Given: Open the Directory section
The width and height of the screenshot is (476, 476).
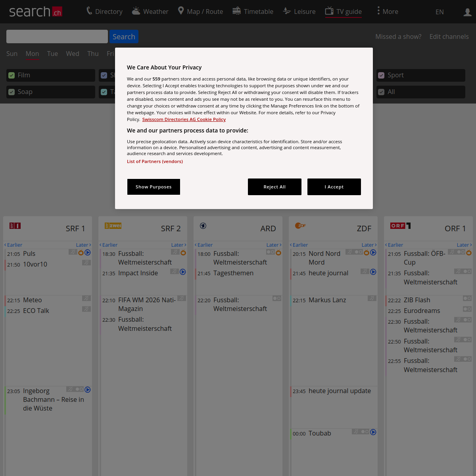Looking at the screenshot, I should click(104, 12).
